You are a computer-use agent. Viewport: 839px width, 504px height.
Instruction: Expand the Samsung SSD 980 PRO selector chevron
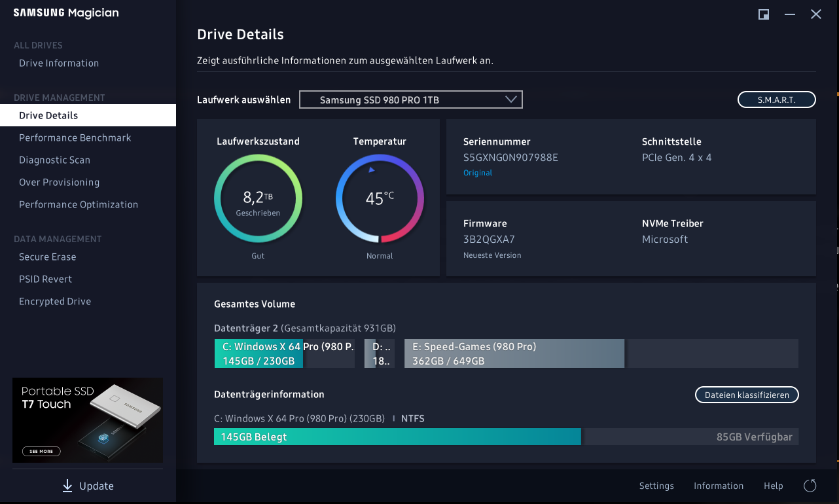(x=511, y=99)
